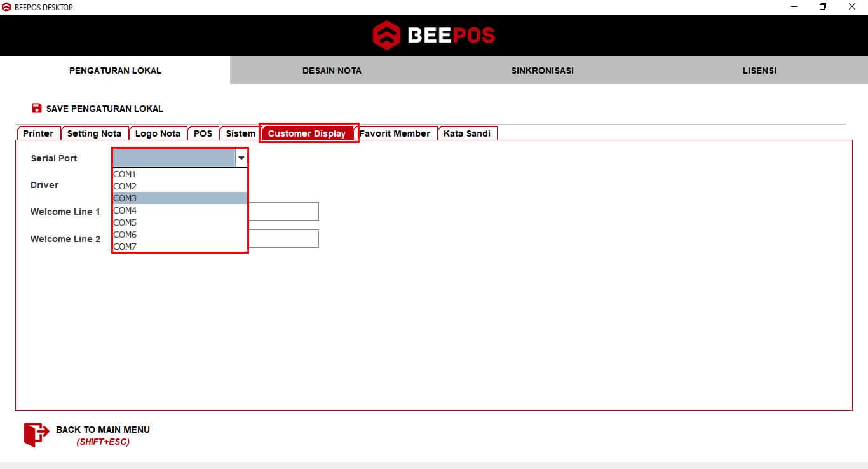Choose COM2 from serial port list
Image resolution: width=868 pixels, height=469 pixels.
(180, 186)
